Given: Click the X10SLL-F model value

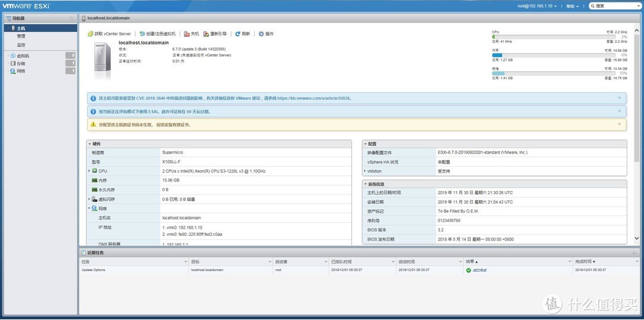Looking at the screenshot, I should point(171,162).
